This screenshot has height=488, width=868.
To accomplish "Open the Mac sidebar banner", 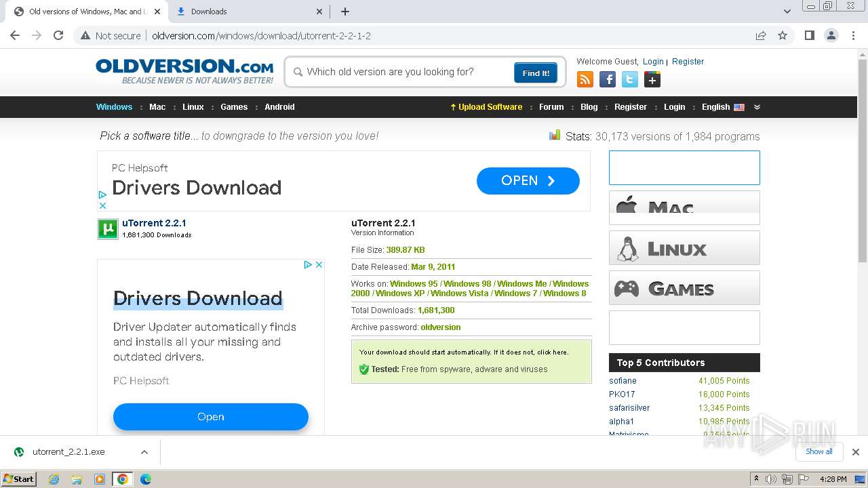I will pyautogui.click(x=684, y=207).
